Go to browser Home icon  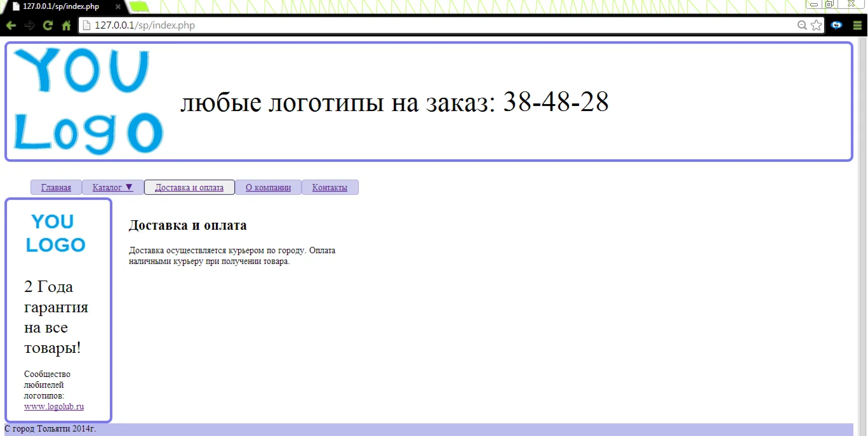(x=66, y=26)
